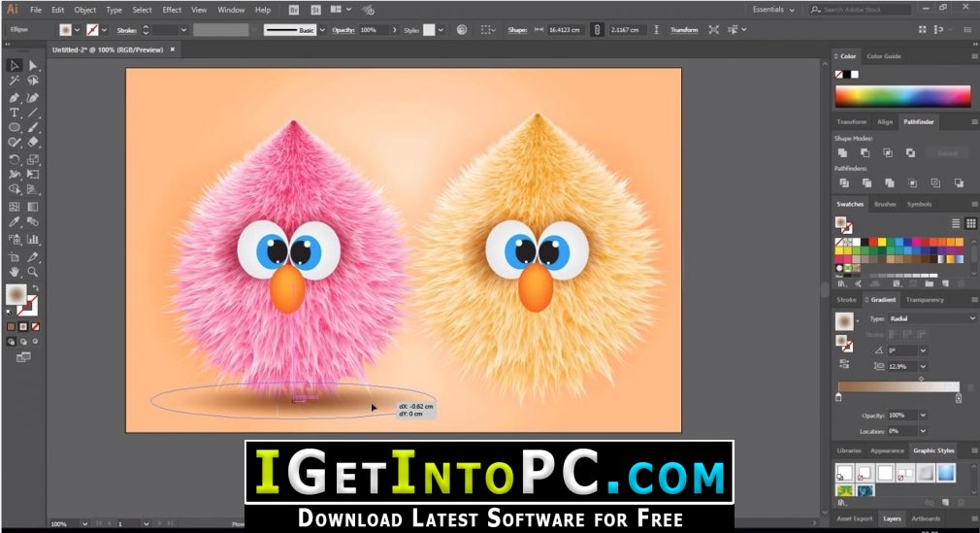Screen dimensions: 980x533
Task: Select the Rotate tool
Action: [x=15, y=159]
